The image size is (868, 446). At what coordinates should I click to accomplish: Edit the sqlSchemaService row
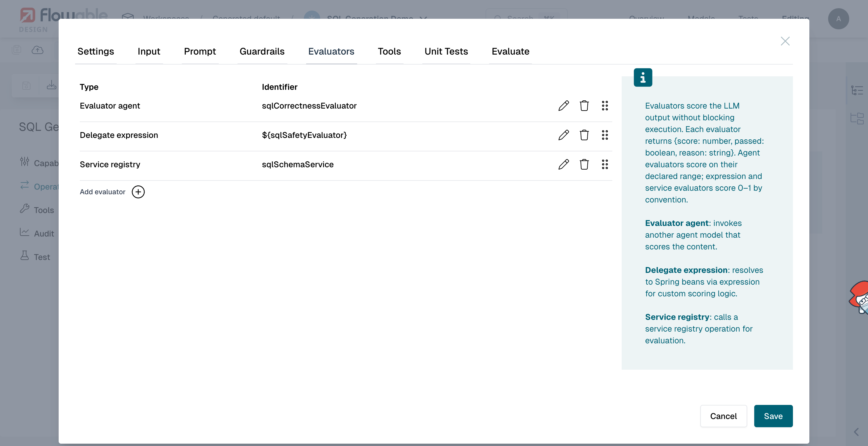coord(563,165)
